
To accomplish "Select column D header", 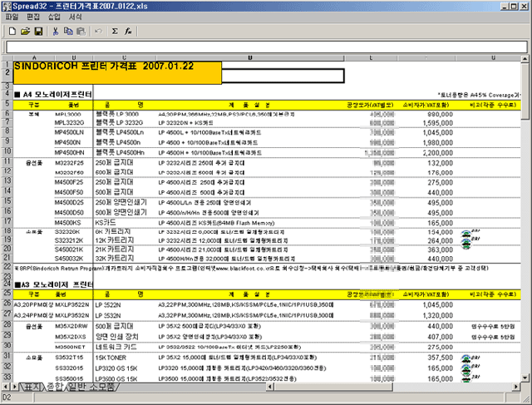I will (x=249, y=58).
